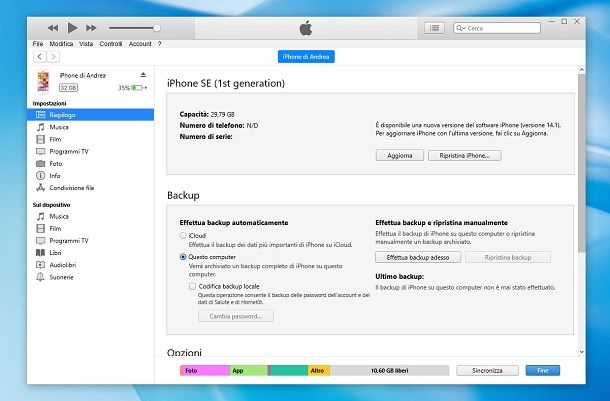This screenshot has height=401, width=610.
Task: Open the Vista menu
Action: [x=86, y=44]
